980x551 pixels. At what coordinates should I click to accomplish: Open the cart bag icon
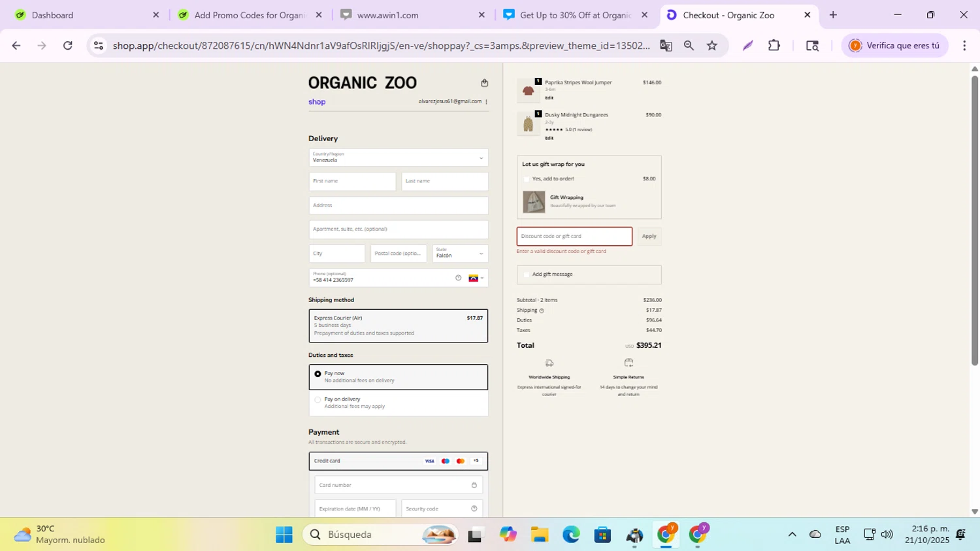pos(484,83)
